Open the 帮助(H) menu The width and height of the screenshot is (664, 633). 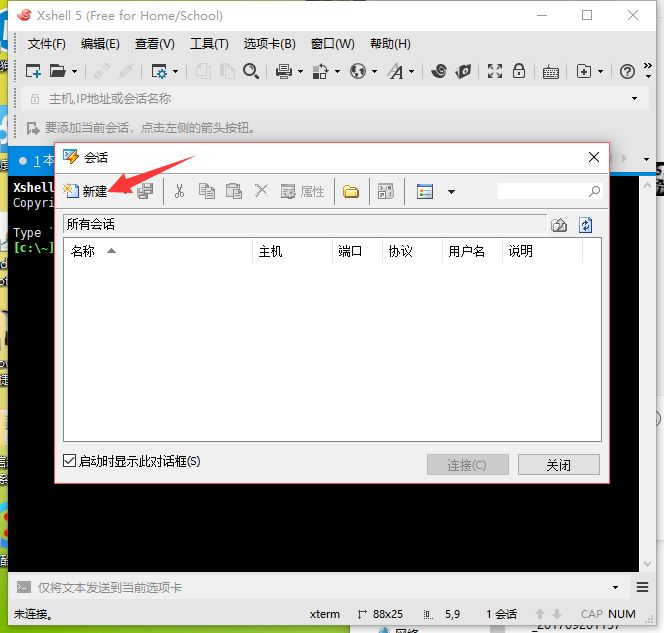point(390,44)
